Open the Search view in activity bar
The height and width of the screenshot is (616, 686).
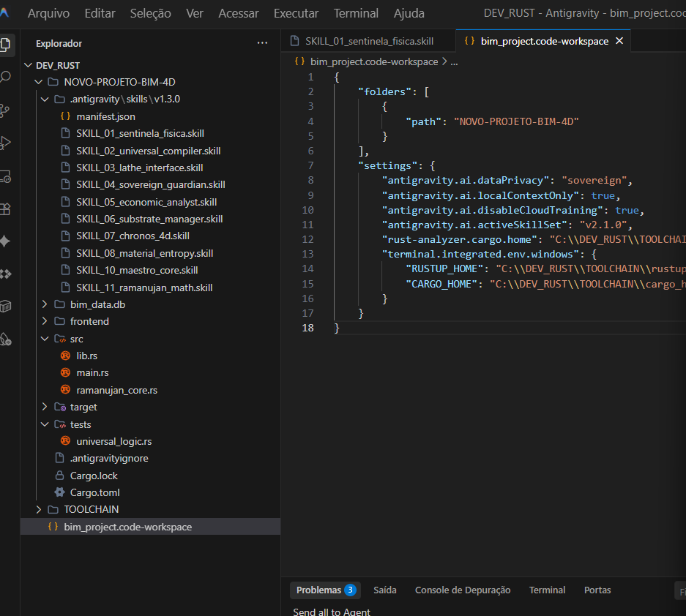pyautogui.click(x=6, y=77)
